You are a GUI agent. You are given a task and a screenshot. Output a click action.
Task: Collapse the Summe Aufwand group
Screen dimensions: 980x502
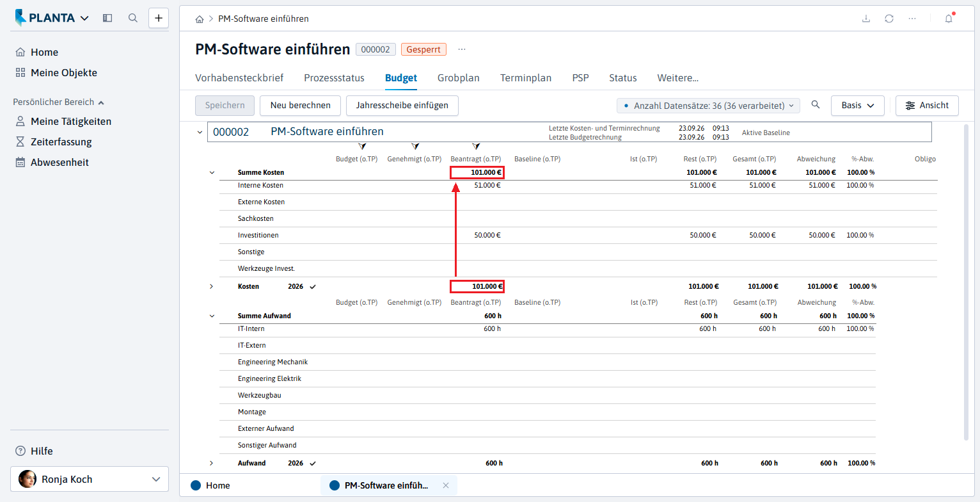click(212, 316)
